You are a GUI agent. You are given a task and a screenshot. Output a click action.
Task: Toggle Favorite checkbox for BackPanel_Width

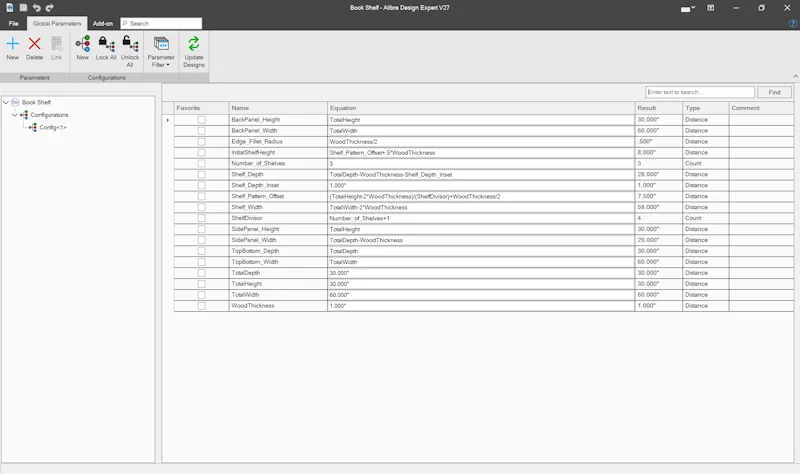click(202, 131)
